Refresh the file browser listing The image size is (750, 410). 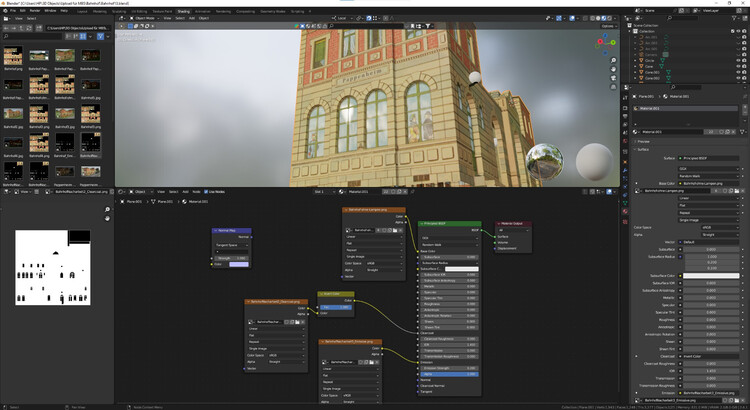pos(29,28)
